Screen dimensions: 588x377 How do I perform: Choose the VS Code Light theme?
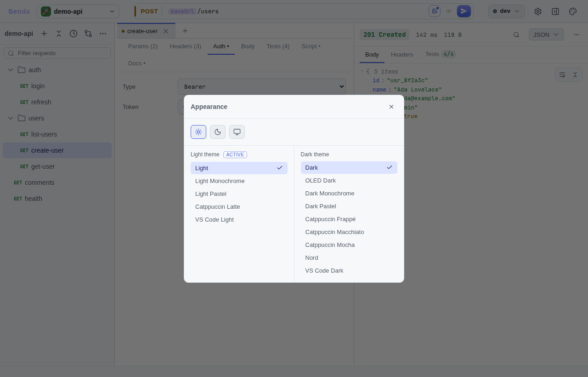pyautogui.click(x=239, y=220)
